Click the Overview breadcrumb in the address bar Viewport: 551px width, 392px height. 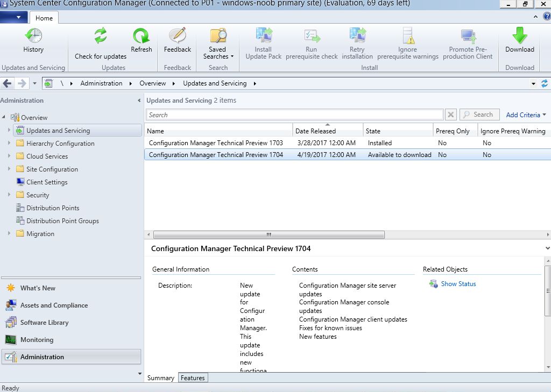tap(152, 83)
